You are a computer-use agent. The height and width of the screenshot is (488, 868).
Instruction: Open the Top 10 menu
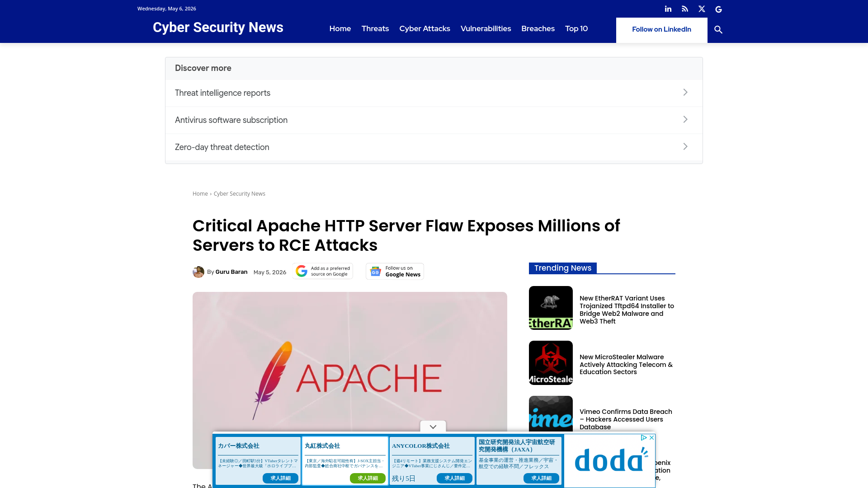coord(576,28)
